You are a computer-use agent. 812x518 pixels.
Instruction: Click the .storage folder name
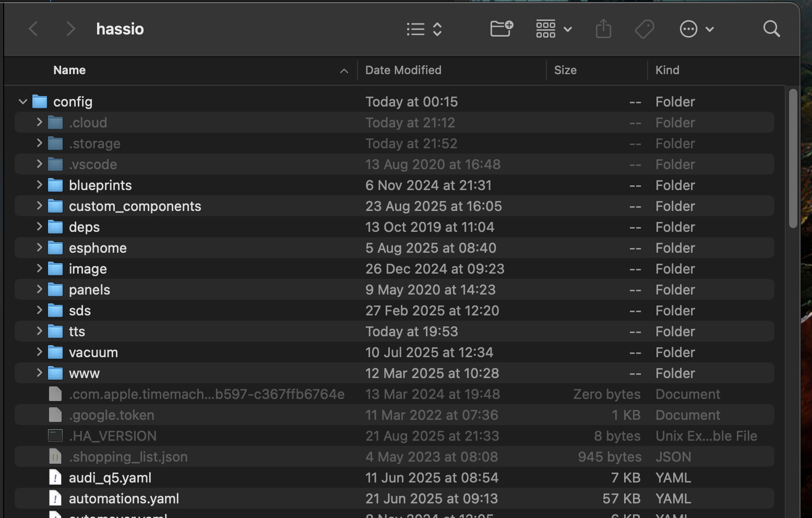coord(95,144)
